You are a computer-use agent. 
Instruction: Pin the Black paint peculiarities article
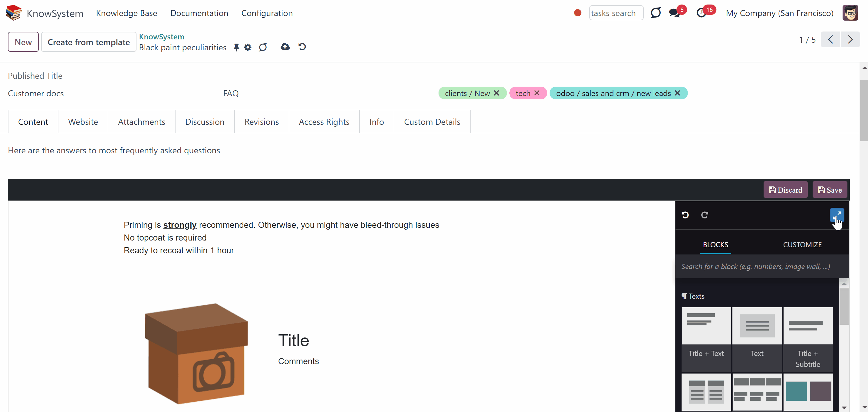[237, 47]
